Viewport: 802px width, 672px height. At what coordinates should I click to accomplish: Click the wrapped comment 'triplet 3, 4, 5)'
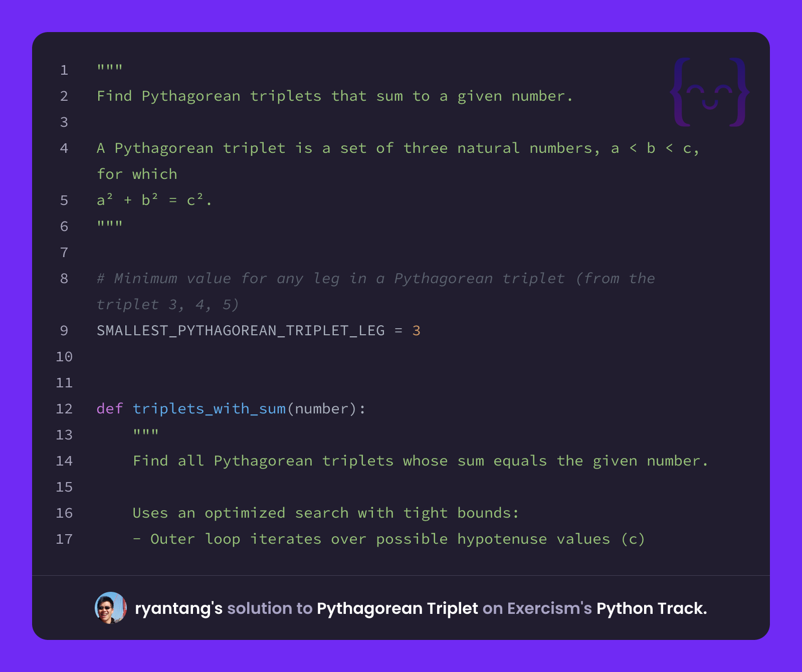tap(167, 305)
